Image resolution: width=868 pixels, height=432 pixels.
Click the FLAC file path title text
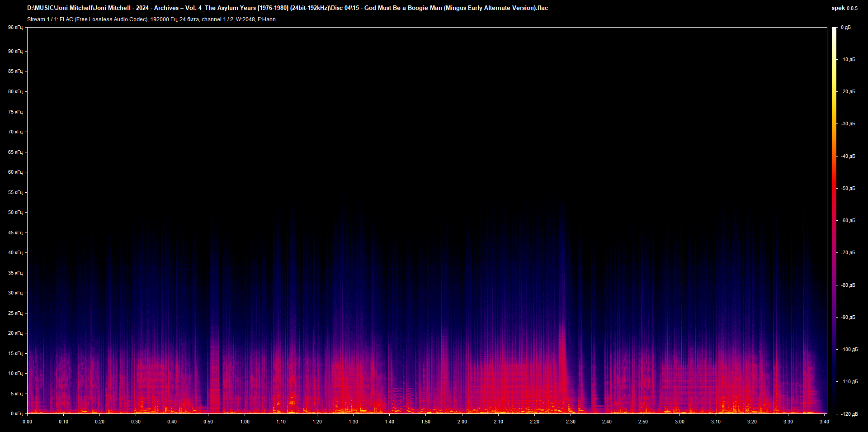[287, 8]
